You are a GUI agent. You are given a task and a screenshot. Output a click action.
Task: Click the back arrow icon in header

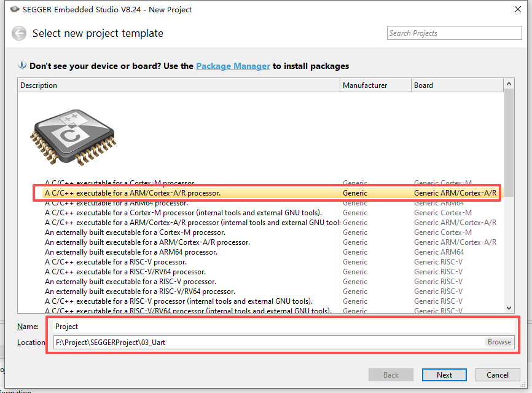[x=19, y=34]
